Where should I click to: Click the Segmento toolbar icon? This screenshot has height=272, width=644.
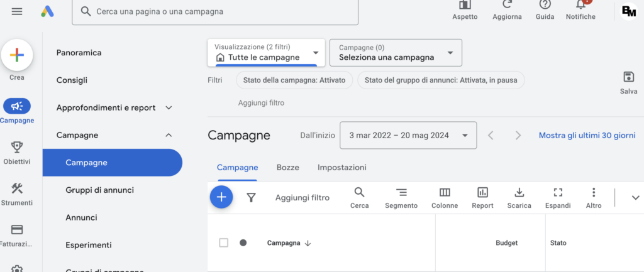click(x=401, y=193)
